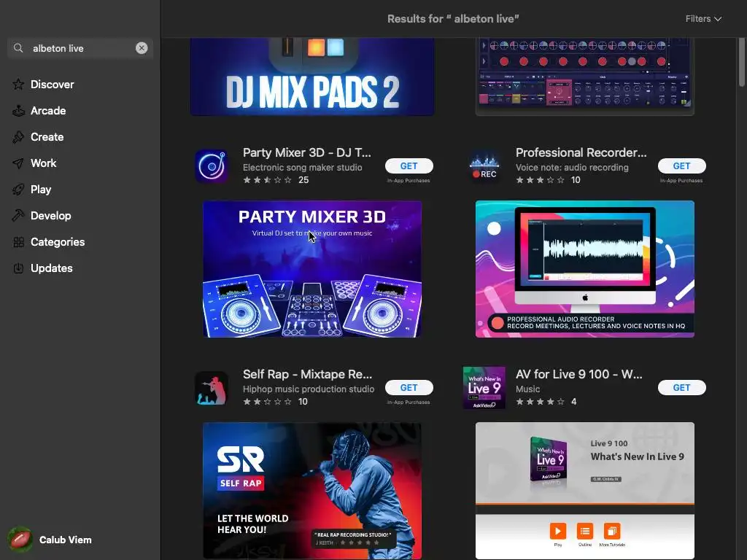The width and height of the screenshot is (747, 560).
Task: Open the DJ Mix Pads 2 banner
Action: click(x=312, y=77)
